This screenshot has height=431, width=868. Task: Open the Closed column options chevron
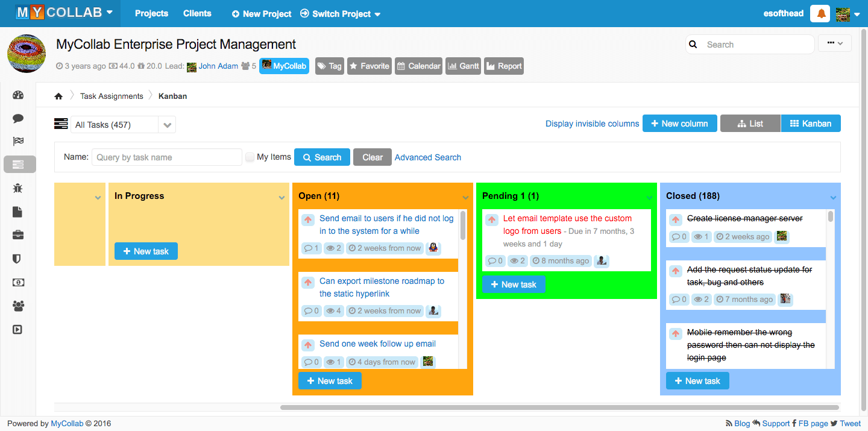click(832, 197)
